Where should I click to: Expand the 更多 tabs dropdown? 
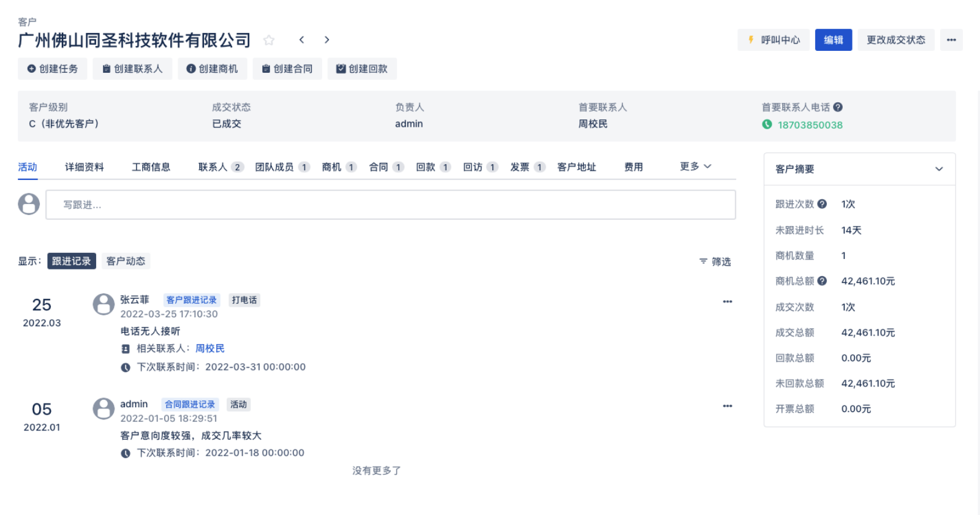(x=695, y=167)
